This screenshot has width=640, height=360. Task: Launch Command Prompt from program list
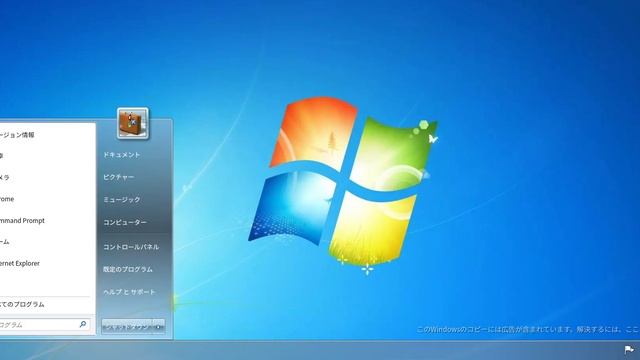pos(22,221)
